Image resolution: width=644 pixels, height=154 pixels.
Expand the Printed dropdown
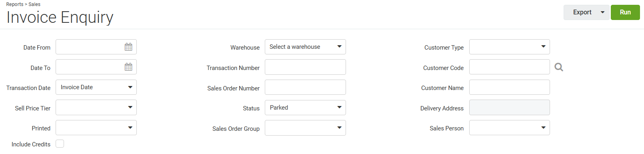96,128
